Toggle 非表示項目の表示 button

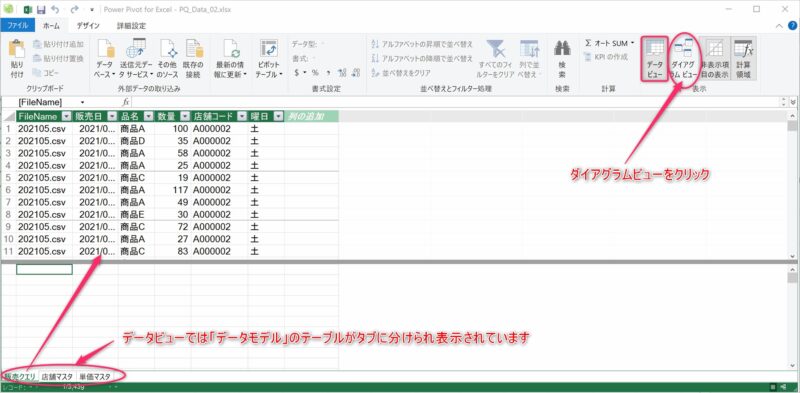(x=714, y=49)
